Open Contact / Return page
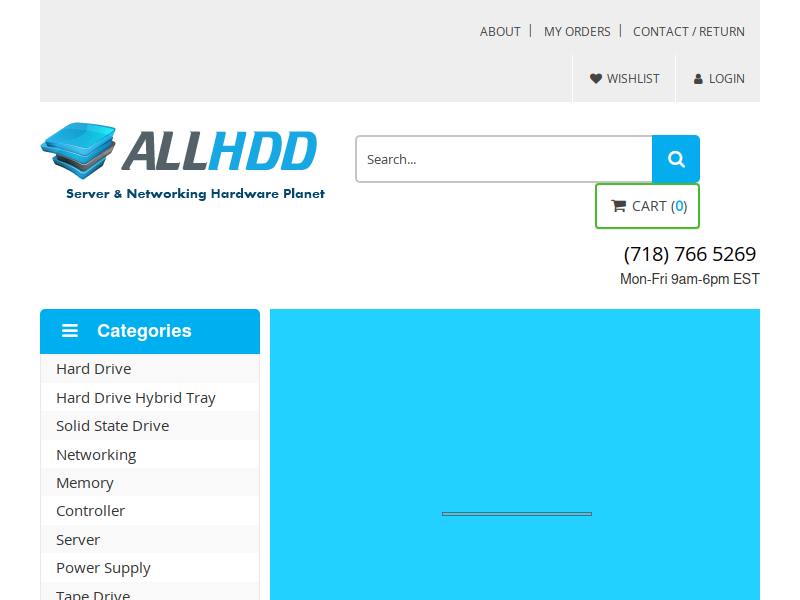Screen dimensions: 800x600 point(689,32)
